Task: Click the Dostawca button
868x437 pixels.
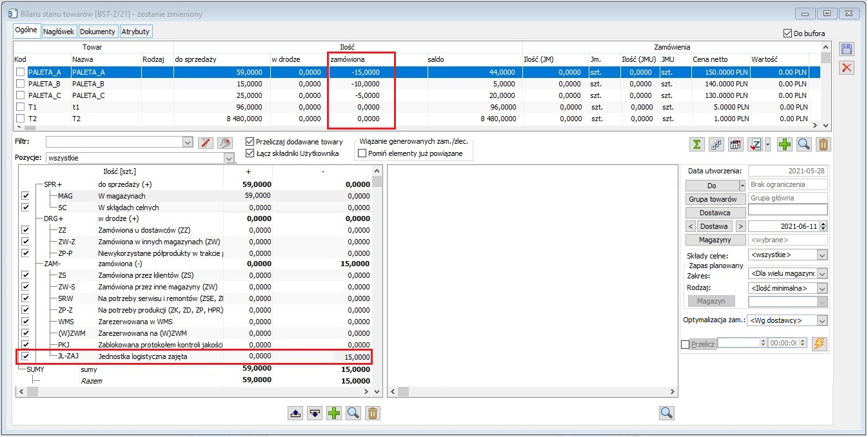Action: point(716,213)
